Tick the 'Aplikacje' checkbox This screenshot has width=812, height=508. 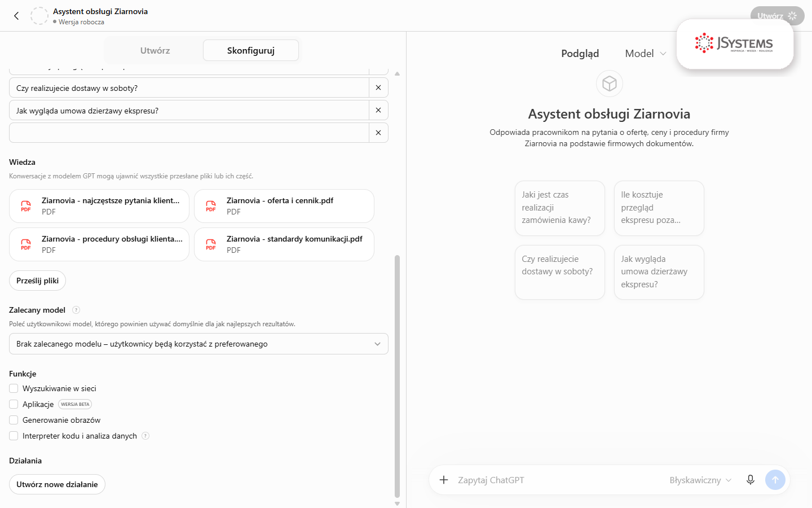click(x=14, y=404)
